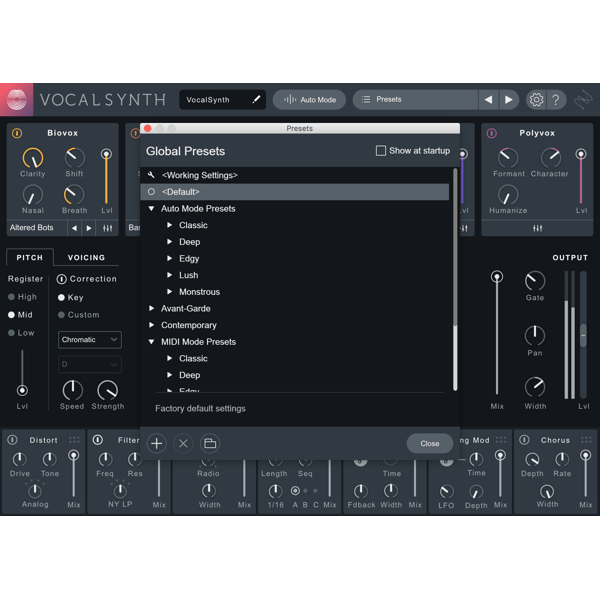Click the VocalSynth instance name field
This screenshot has height=600, width=600.
(x=222, y=99)
